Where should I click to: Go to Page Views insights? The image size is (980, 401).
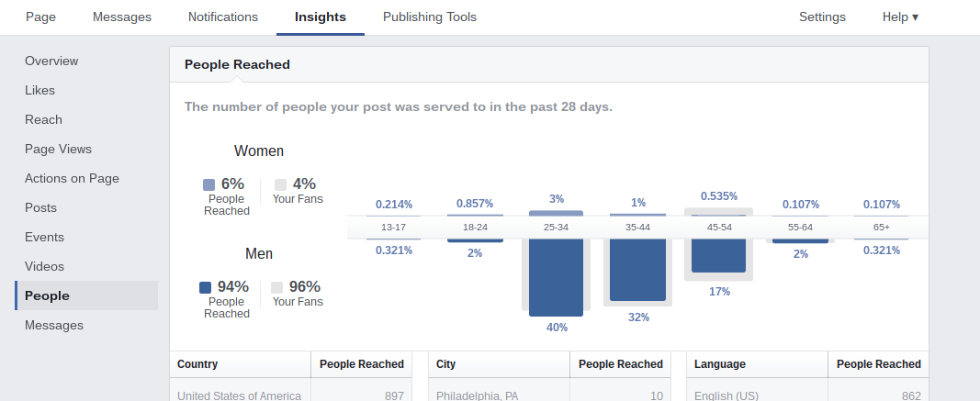pos(58,150)
